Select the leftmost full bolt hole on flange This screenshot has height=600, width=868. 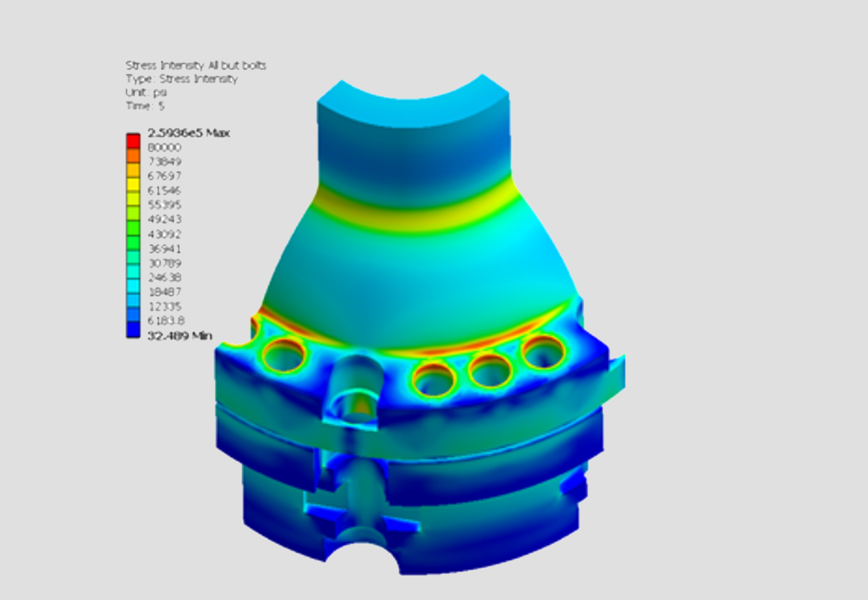[284, 355]
